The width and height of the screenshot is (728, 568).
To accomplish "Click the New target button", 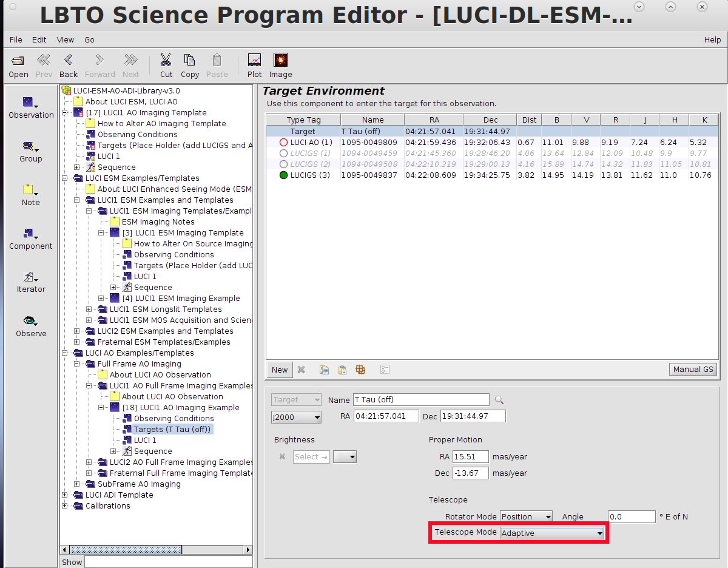I will pyautogui.click(x=280, y=370).
